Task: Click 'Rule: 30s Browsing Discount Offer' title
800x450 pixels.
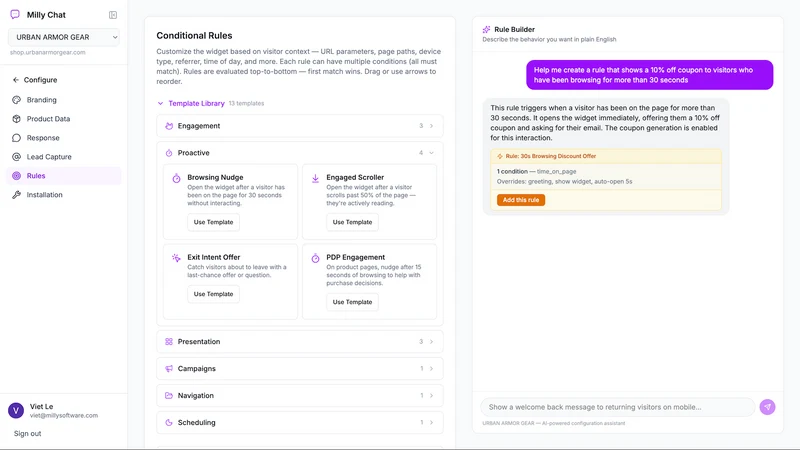Action: [551, 156]
